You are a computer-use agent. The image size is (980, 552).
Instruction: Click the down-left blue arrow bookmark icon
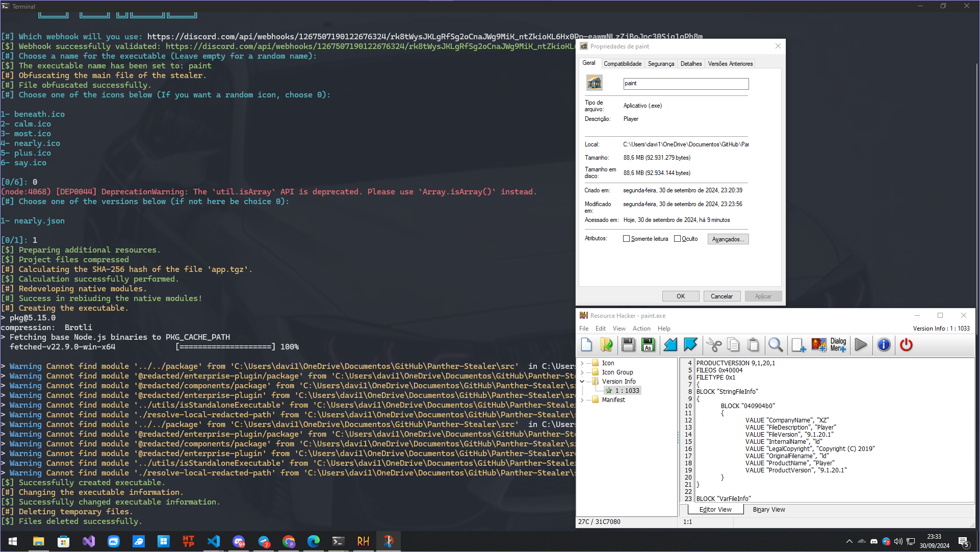coord(670,345)
